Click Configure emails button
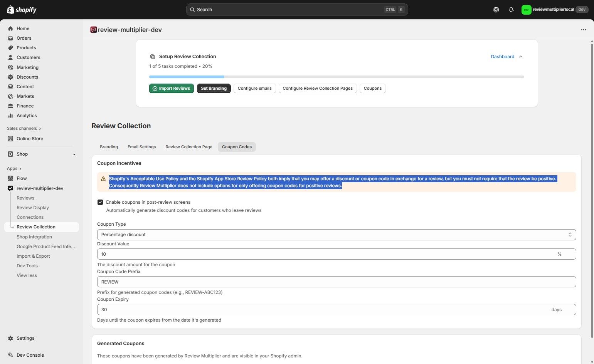 pos(255,88)
